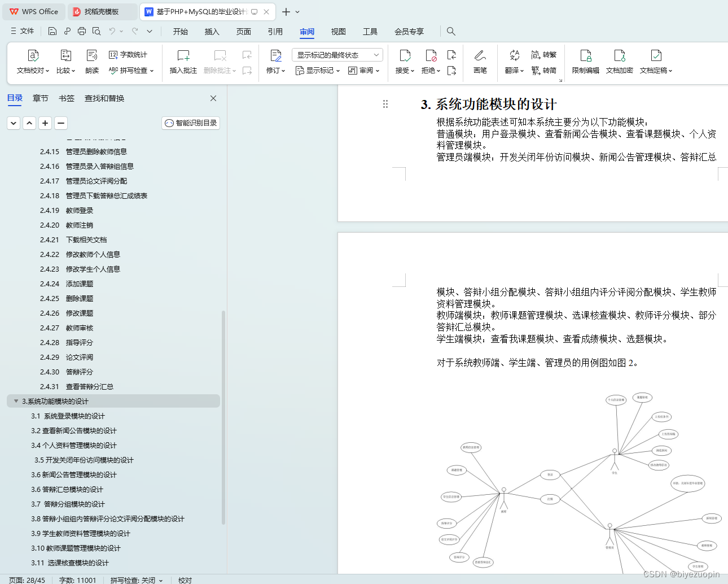The width and height of the screenshot is (728, 584).
Task: Click the save icon in quick access bar
Action: (x=52, y=31)
